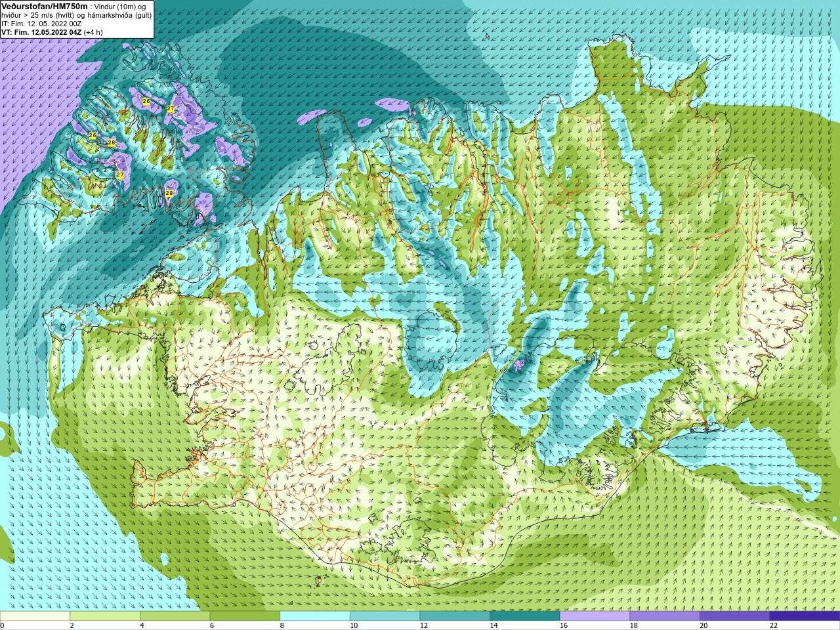Select the 10–12 m/s turquoise legend swatch
Screen dimensions: 840x630
click(385, 616)
